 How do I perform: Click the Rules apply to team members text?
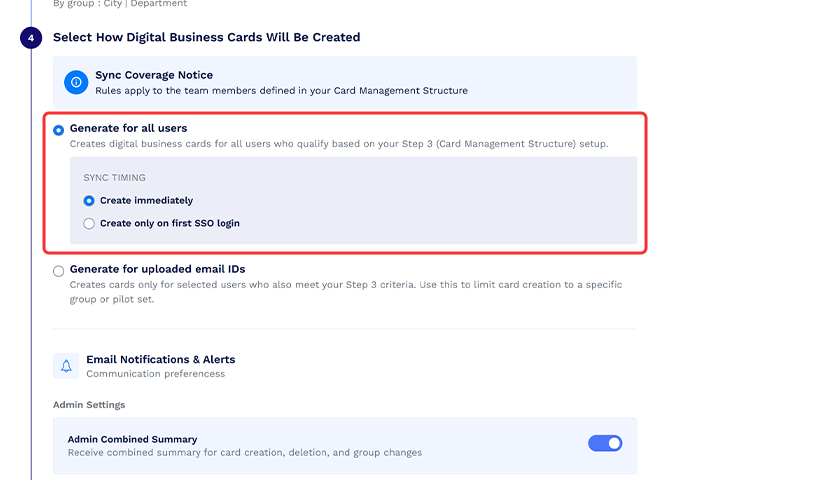[281, 90]
